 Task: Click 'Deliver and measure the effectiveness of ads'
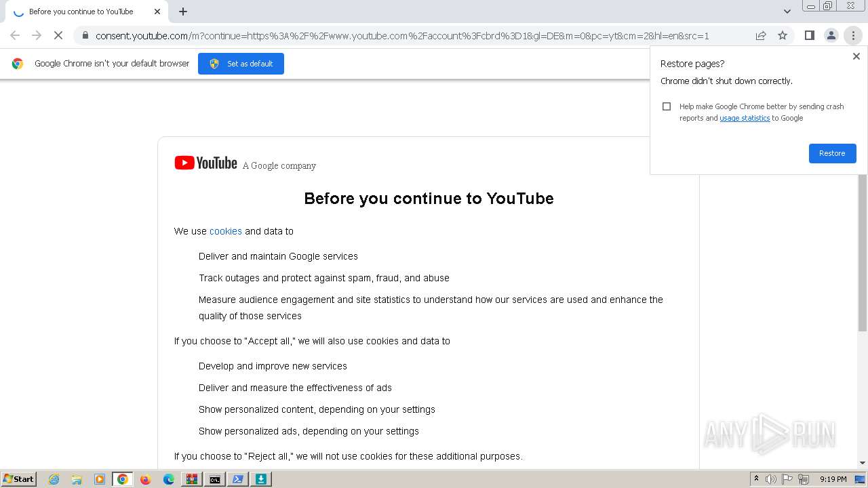point(295,388)
